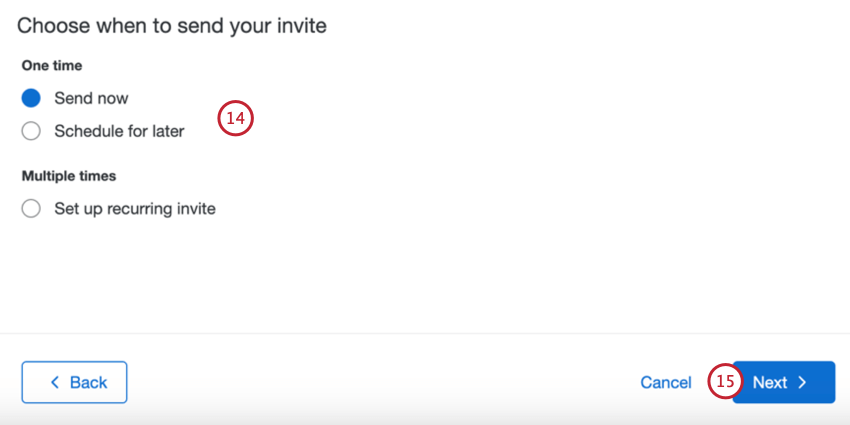850x425 pixels.
Task: Click the 'Choose when to send your invite' title
Action: (172, 25)
